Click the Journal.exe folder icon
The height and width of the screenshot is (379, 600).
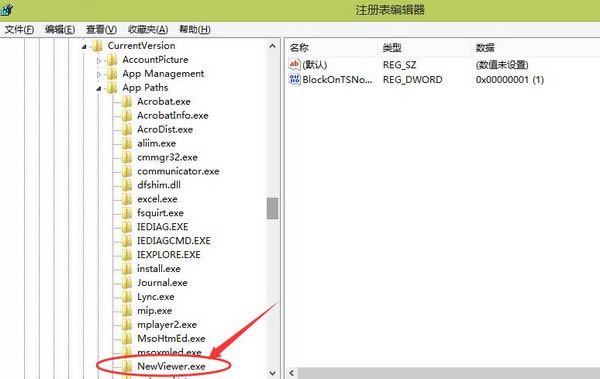(x=127, y=283)
